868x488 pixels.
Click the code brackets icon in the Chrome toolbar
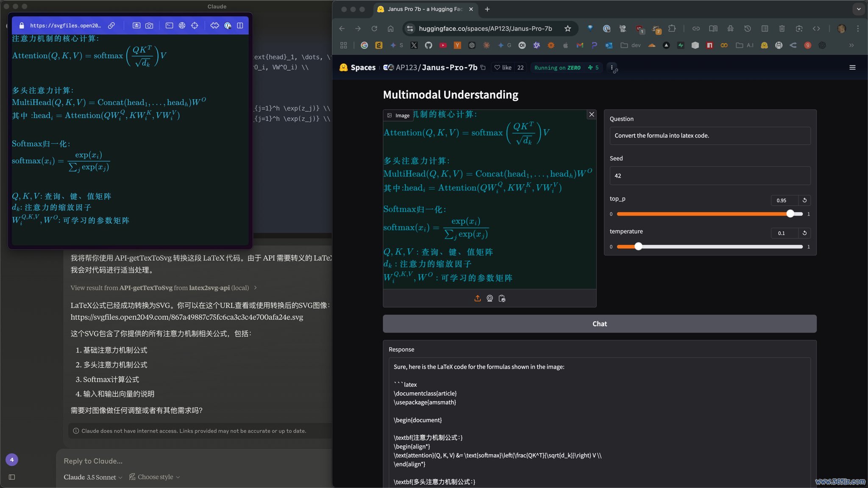(x=816, y=28)
